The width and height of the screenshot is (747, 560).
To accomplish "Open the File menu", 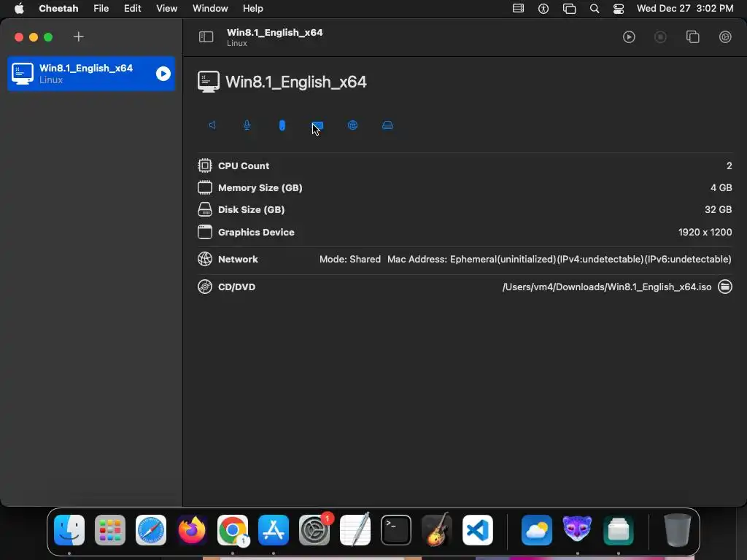I will 101,9.
